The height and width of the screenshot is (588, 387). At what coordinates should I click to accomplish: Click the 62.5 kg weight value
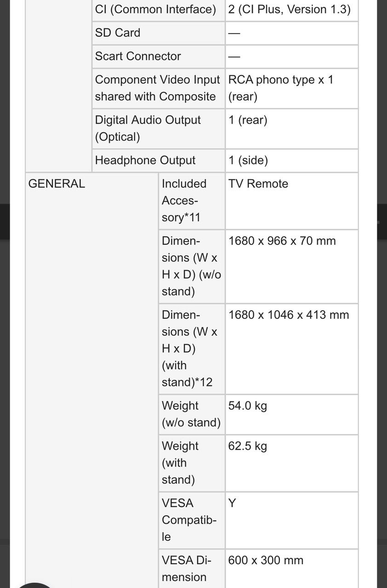coord(248,446)
